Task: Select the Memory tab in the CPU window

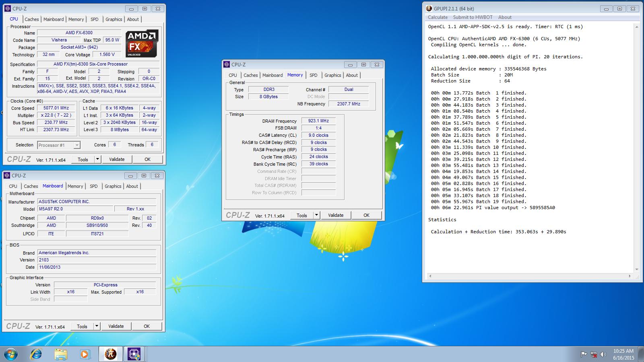Action: point(76,19)
